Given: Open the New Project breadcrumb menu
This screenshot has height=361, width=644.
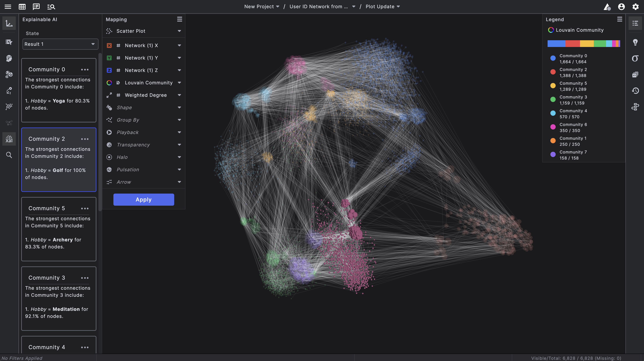Looking at the screenshot, I should pyautogui.click(x=262, y=7).
